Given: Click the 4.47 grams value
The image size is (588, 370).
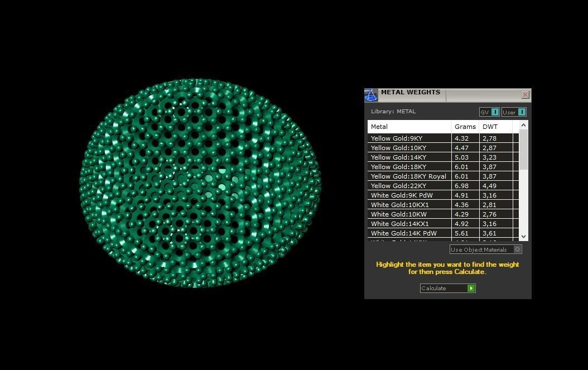Looking at the screenshot, I should tap(461, 148).
